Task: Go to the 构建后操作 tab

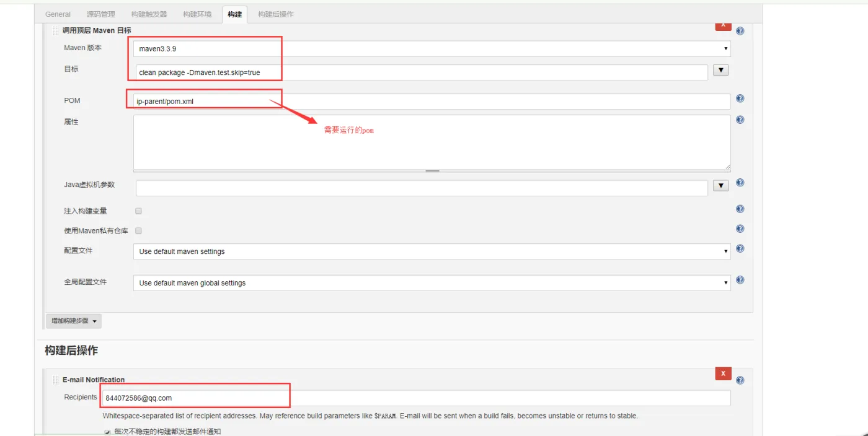Action: pos(276,14)
